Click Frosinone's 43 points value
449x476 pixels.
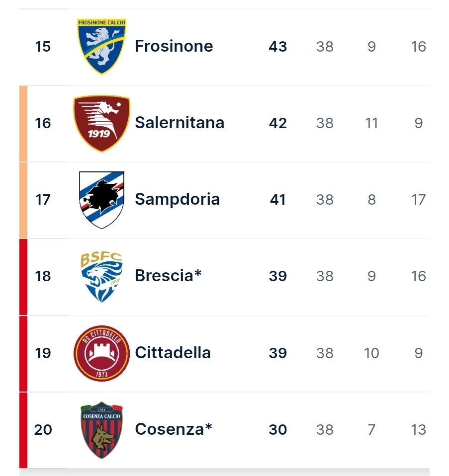(x=277, y=47)
